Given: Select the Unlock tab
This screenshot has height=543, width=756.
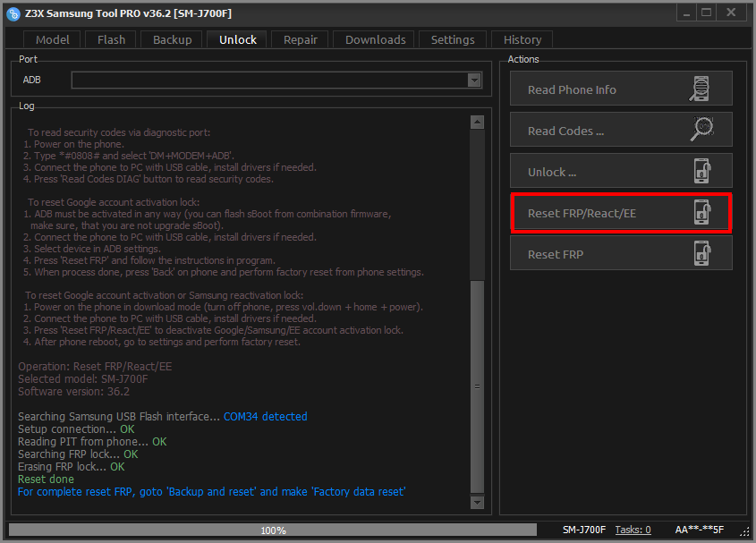Looking at the screenshot, I should click(238, 39).
